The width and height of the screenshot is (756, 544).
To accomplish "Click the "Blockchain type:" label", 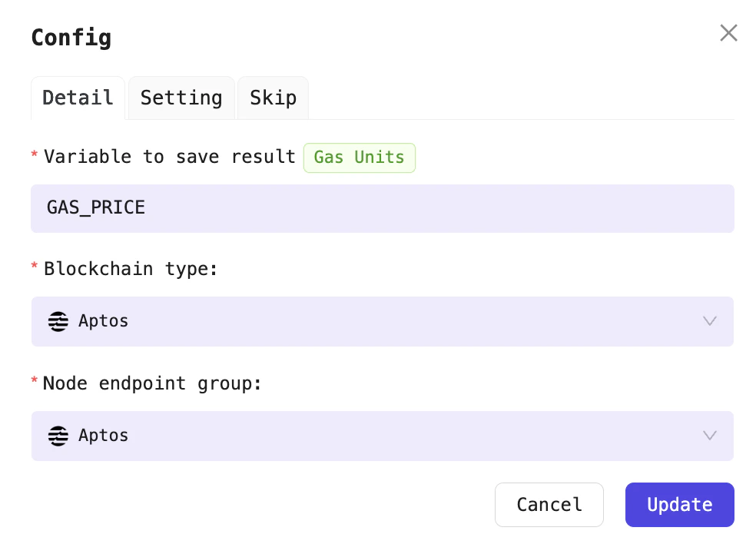I will 131,269.
